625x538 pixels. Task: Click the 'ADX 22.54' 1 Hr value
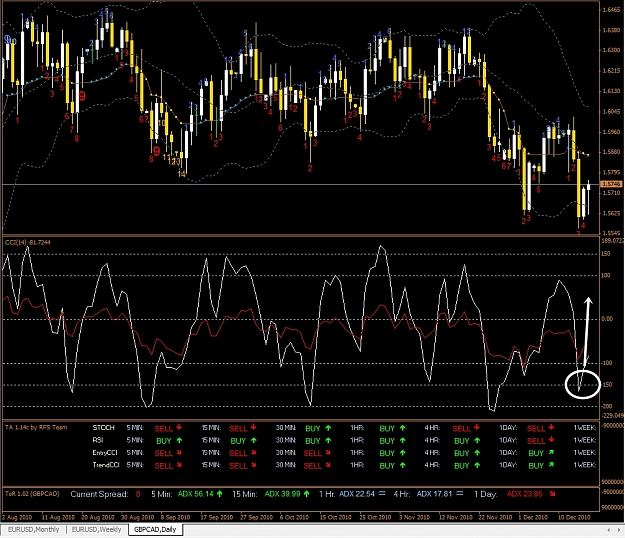click(357, 494)
